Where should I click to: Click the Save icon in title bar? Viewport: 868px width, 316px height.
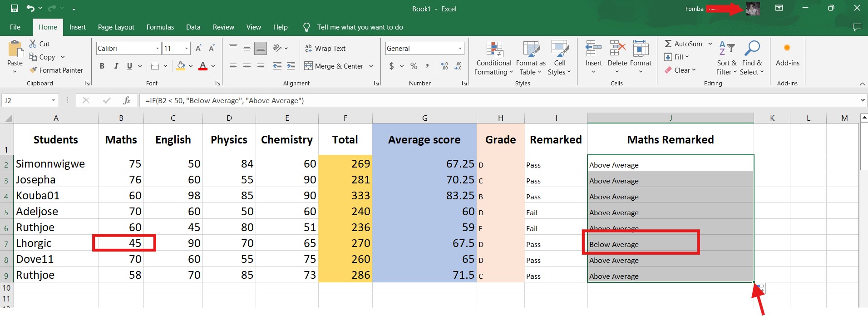(x=15, y=9)
